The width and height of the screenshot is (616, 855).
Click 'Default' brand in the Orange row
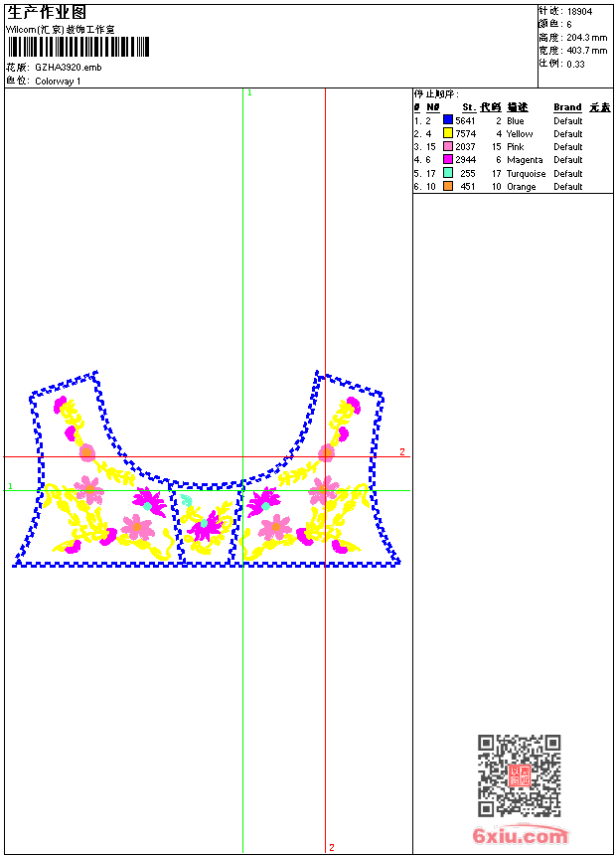568,187
